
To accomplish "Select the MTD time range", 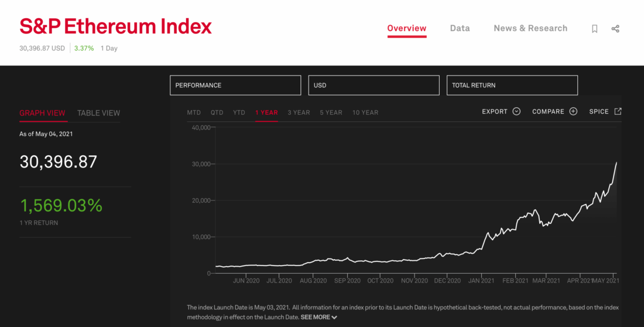I will (x=194, y=113).
